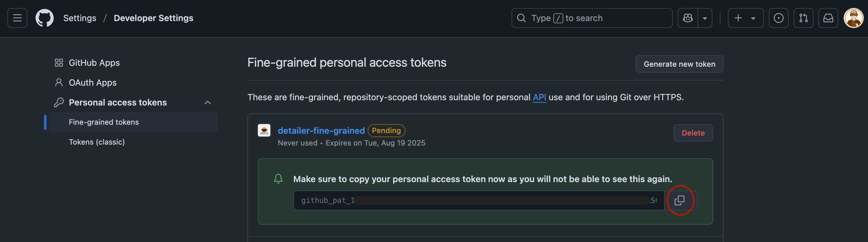Click the GitHub Octocat logo
Screen dimensions: 868x242
(x=44, y=18)
